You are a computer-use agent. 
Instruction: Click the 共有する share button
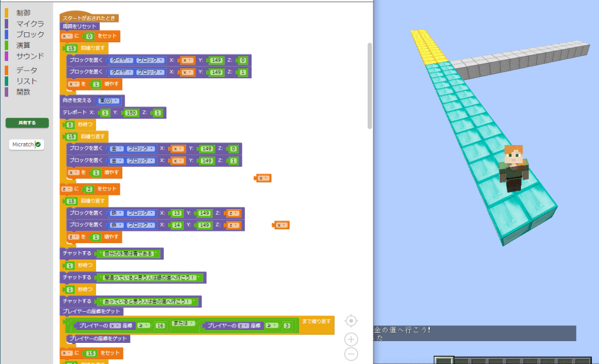point(27,123)
